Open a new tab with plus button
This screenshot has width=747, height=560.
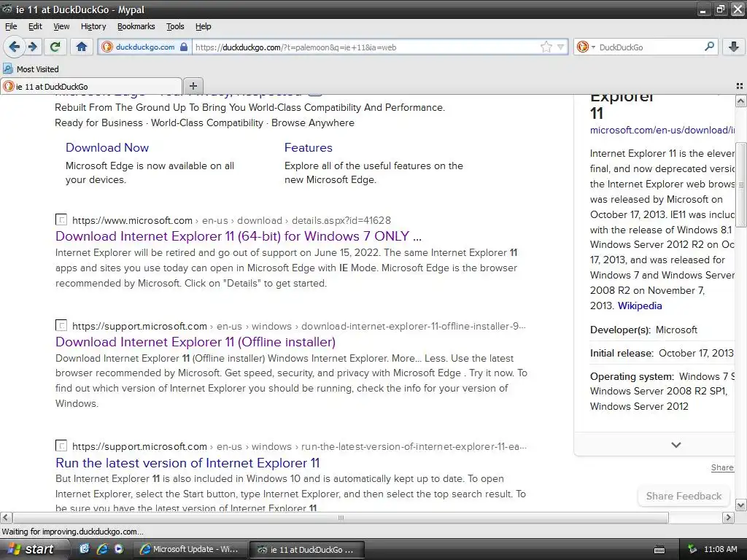pyautogui.click(x=193, y=86)
